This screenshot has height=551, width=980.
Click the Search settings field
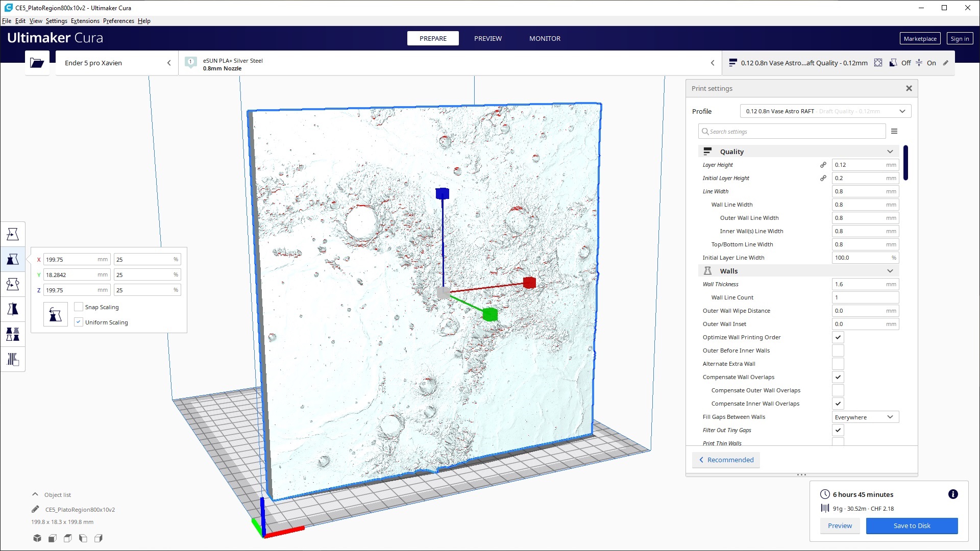click(x=792, y=131)
